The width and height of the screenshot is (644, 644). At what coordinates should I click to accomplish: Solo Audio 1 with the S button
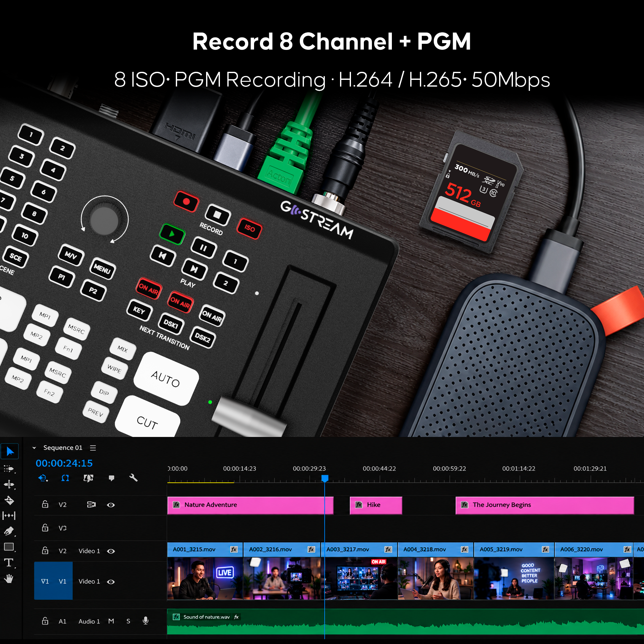(x=128, y=621)
